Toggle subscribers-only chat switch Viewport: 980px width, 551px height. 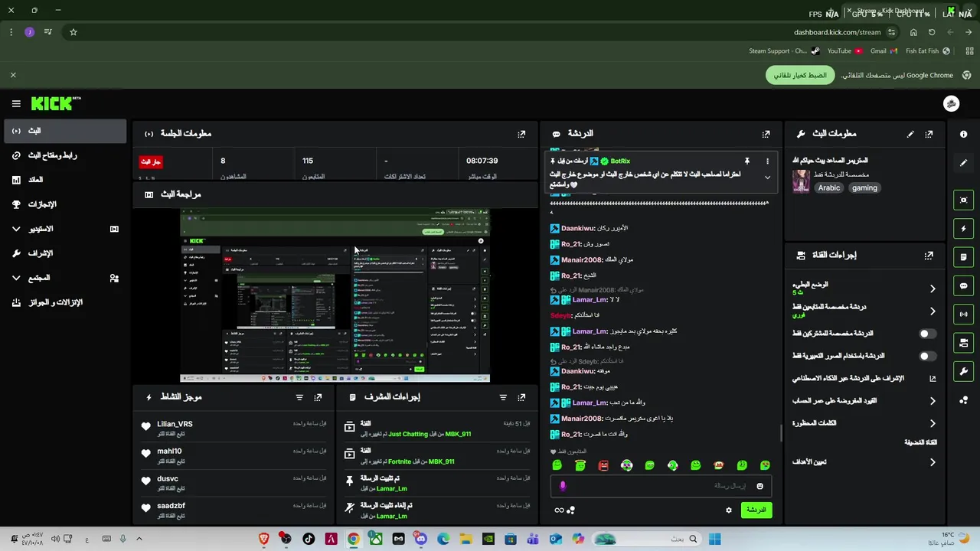(x=927, y=334)
